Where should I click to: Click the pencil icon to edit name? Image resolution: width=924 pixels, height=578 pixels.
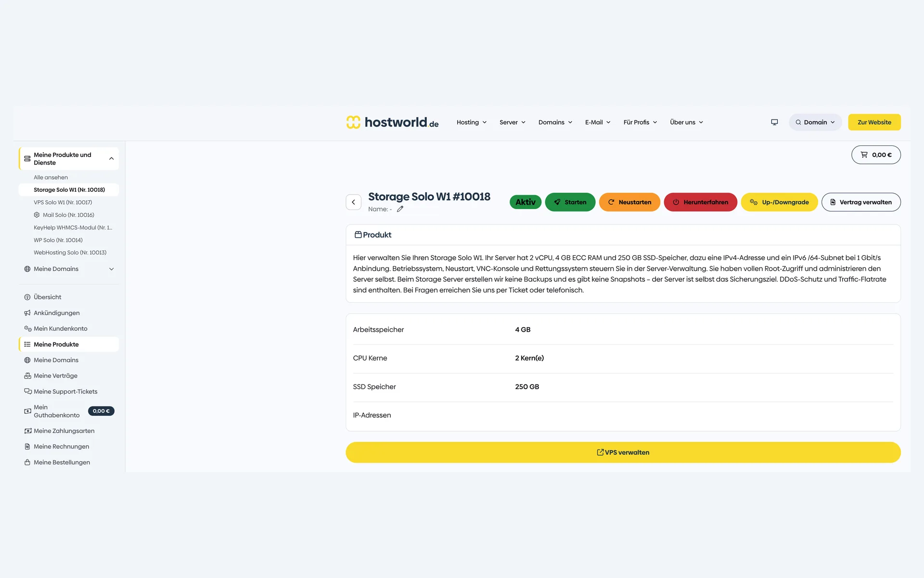(x=400, y=209)
